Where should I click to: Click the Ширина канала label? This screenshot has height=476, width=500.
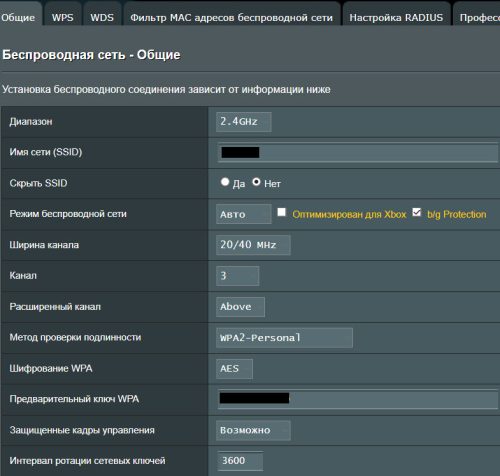click(44, 245)
